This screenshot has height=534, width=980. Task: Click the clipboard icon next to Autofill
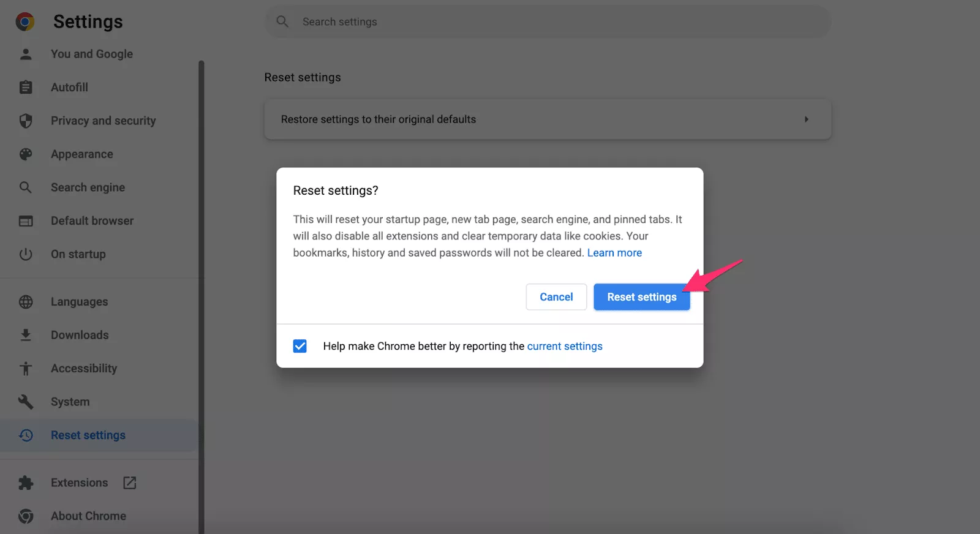[x=26, y=88]
